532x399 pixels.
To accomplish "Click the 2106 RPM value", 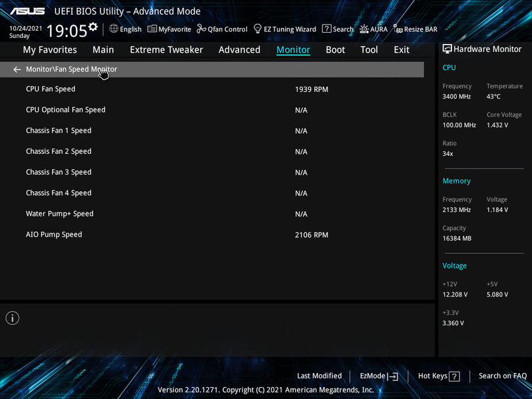I will coord(312,234).
